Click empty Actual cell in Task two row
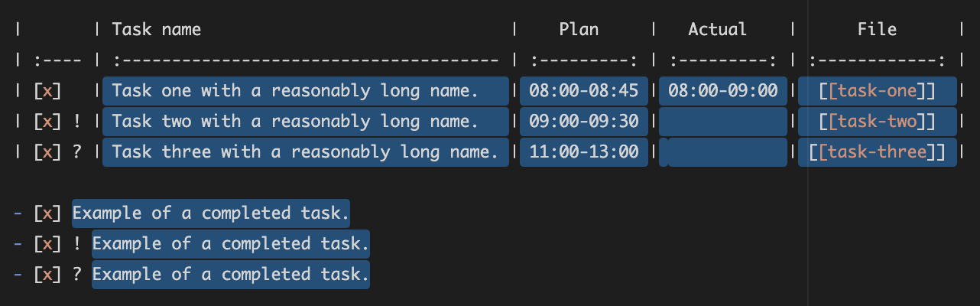Screen dimensions: 980x306 (722, 122)
